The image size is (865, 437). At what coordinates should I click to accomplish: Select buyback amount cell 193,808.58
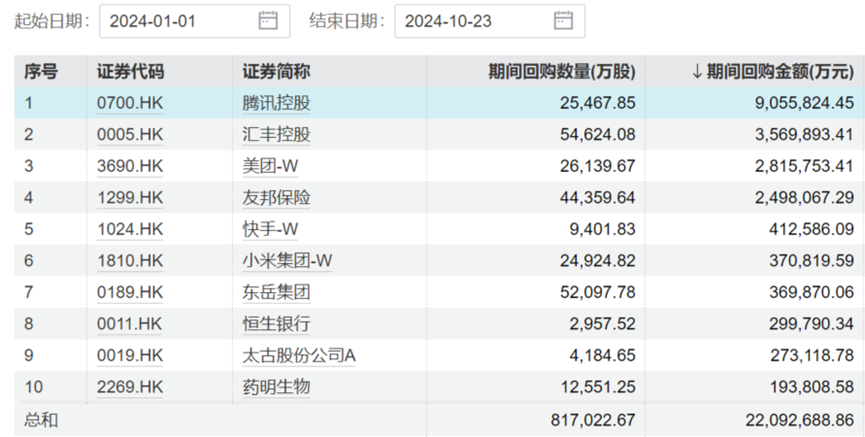(811, 387)
